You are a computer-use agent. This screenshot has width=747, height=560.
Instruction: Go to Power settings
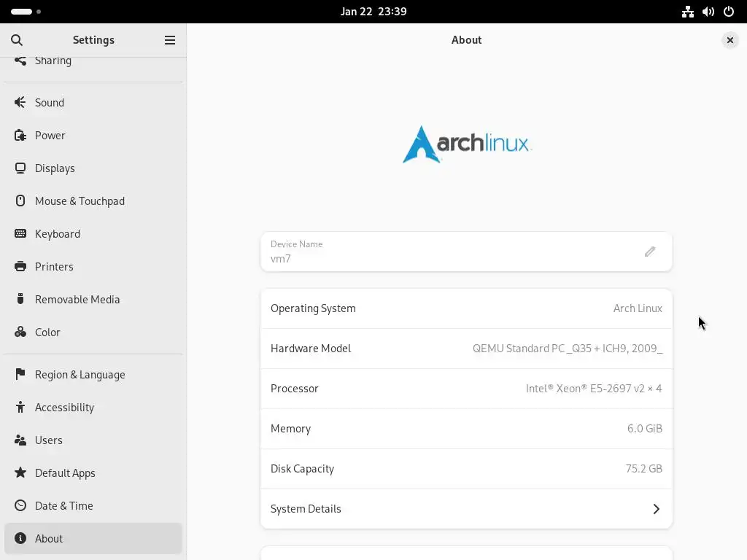click(93, 135)
